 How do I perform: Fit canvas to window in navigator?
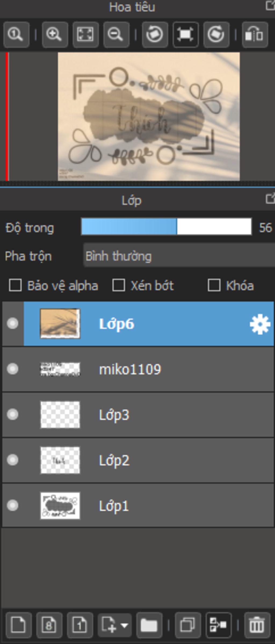click(x=86, y=35)
